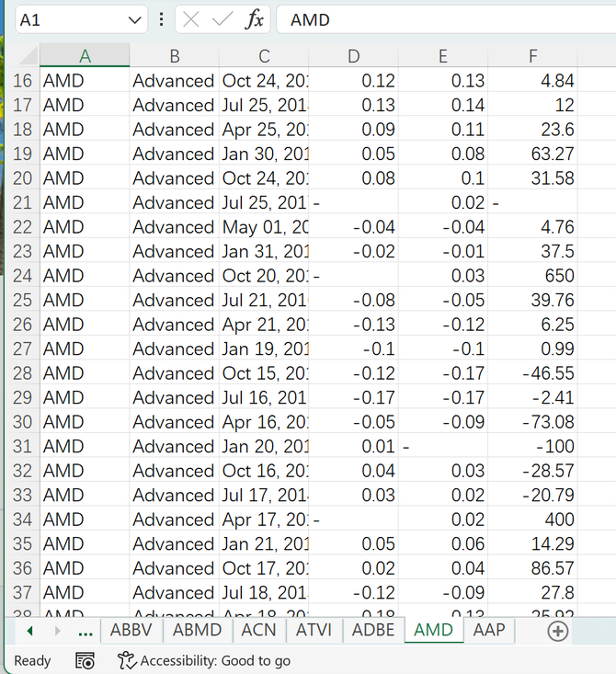
Task: Select column F header
Action: click(532, 56)
